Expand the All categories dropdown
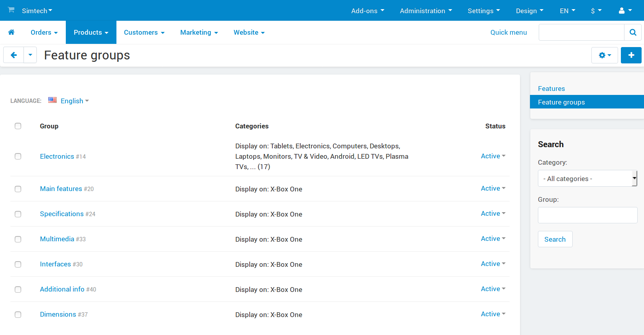This screenshot has width=644, height=335. (x=587, y=179)
